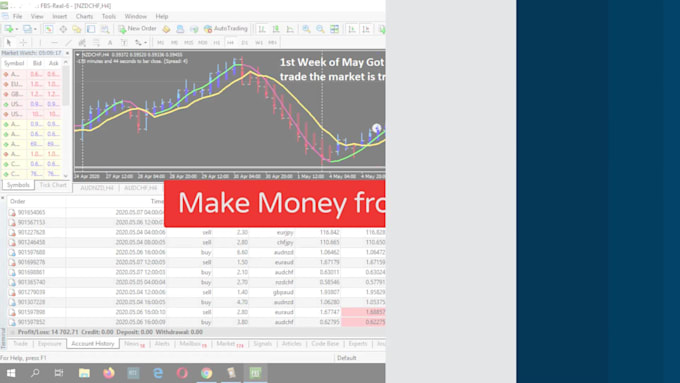
Task: Select the Cursor arrow tool
Action: pyautogui.click(x=9, y=43)
